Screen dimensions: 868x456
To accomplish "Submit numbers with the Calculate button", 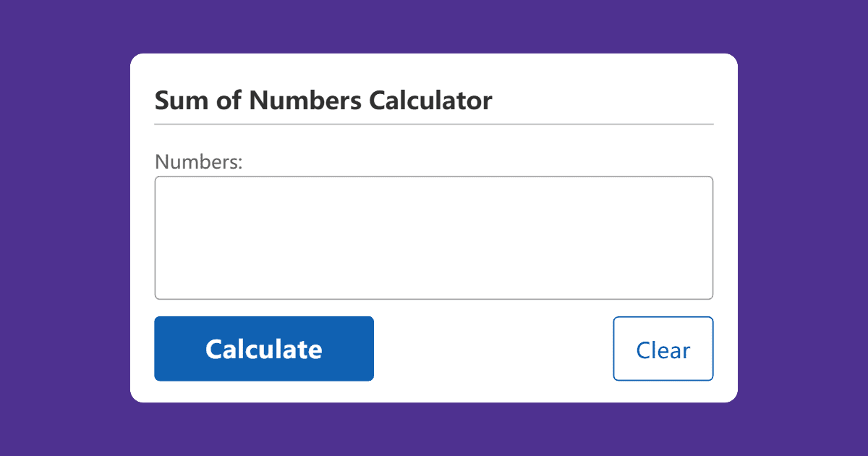I will coord(263,348).
